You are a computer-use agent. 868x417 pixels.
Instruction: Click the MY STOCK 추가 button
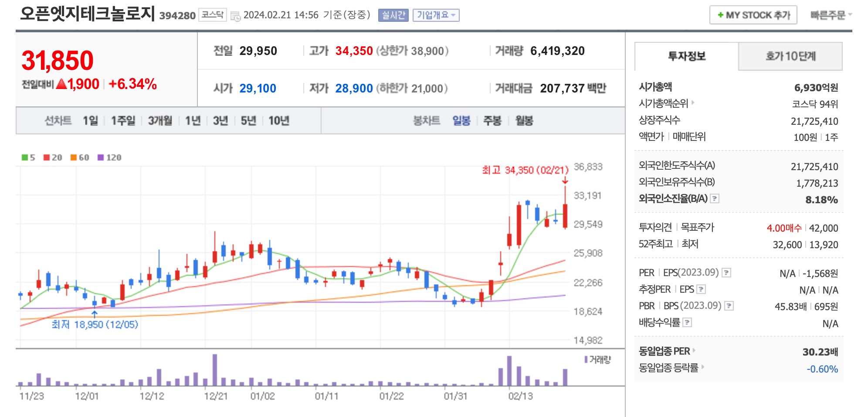[753, 14]
